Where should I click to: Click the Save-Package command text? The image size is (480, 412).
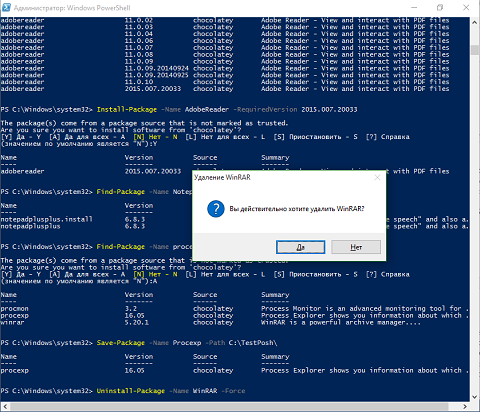coord(120,343)
